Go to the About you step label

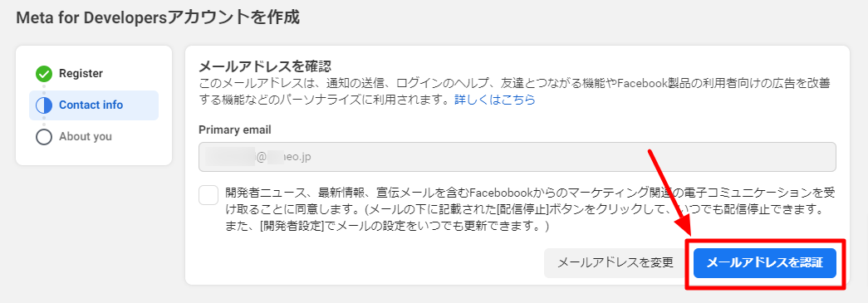[x=86, y=137]
